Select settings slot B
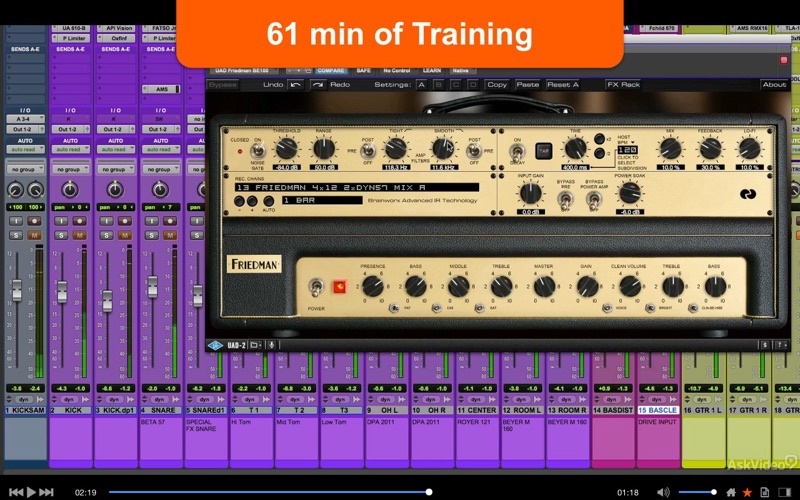This screenshot has width=800, height=500. [439, 85]
